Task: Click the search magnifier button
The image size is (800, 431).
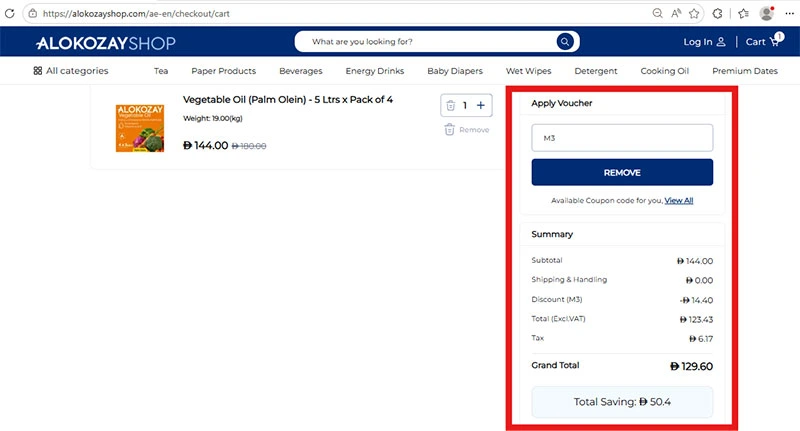Action: point(565,42)
